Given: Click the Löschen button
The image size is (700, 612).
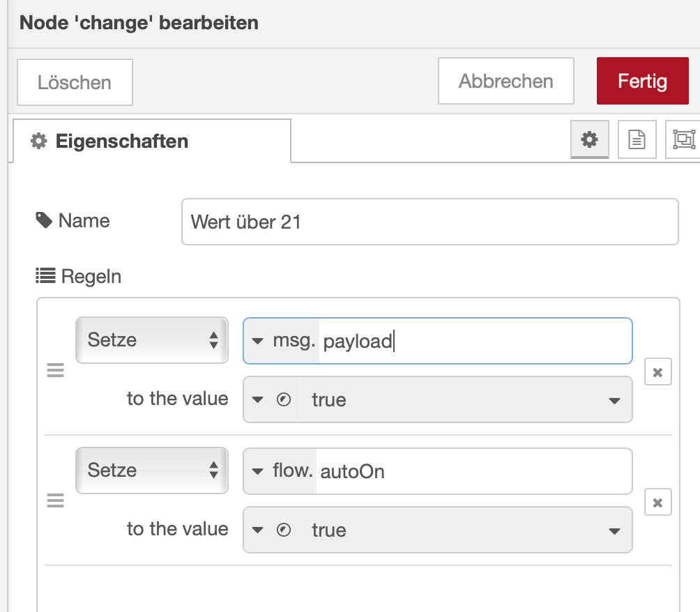Looking at the screenshot, I should pyautogui.click(x=75, y=82).
